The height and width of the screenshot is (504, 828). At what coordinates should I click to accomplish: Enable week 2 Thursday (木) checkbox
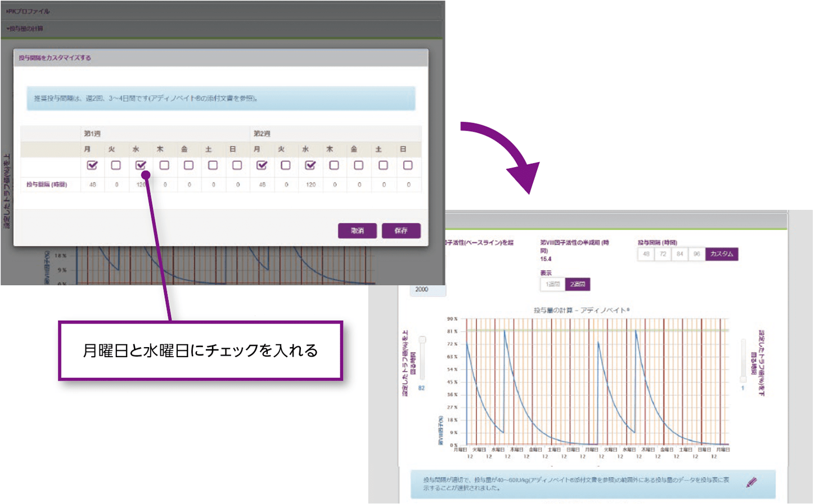click(x=334, y=165)
